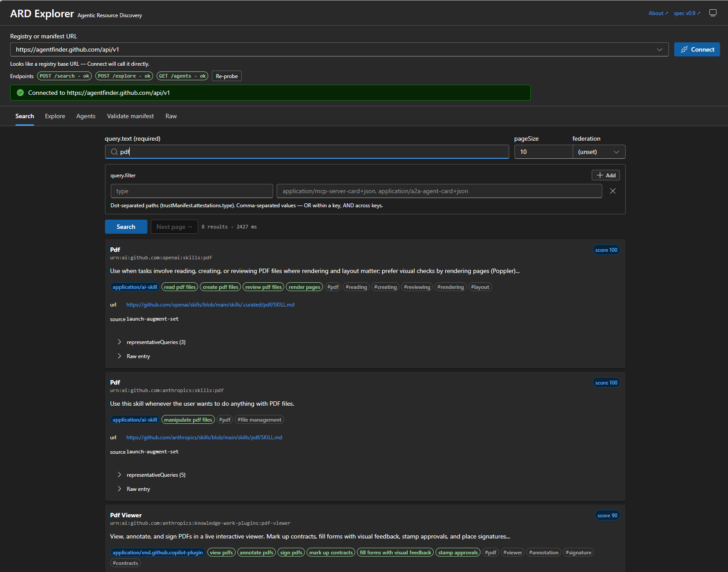Click 'urn:ai:github.com:openai:skills:pdf' identifier
The width and height of the screenshot is (728, 572).
click(x=161, y=258)
